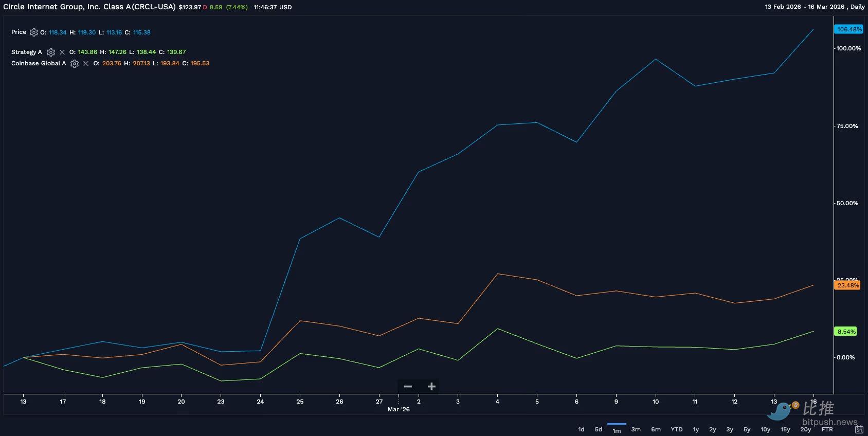Zoom in chart with plus button
Screen dimensions: 868x436
[431, 387]
